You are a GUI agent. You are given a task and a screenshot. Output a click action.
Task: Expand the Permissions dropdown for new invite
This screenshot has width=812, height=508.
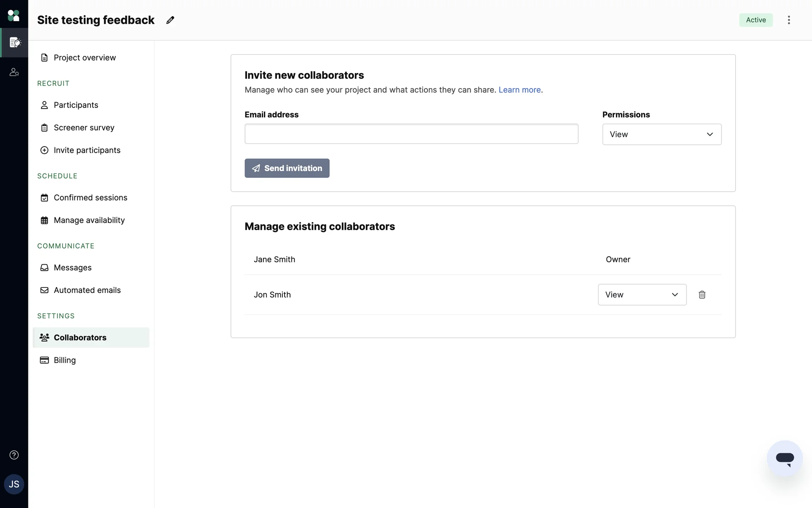pyautogui.click(x=661, y=134)
